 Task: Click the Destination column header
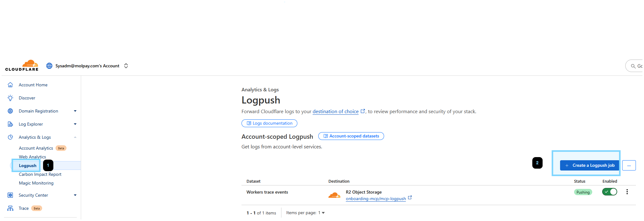click(339, 181)
